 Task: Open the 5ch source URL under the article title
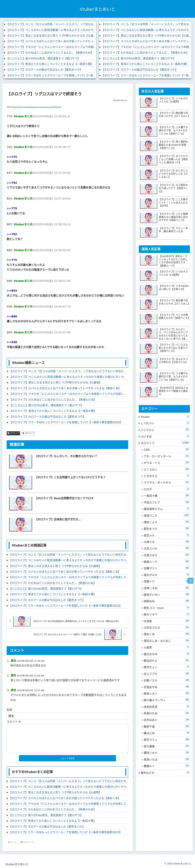pos(36,107)
